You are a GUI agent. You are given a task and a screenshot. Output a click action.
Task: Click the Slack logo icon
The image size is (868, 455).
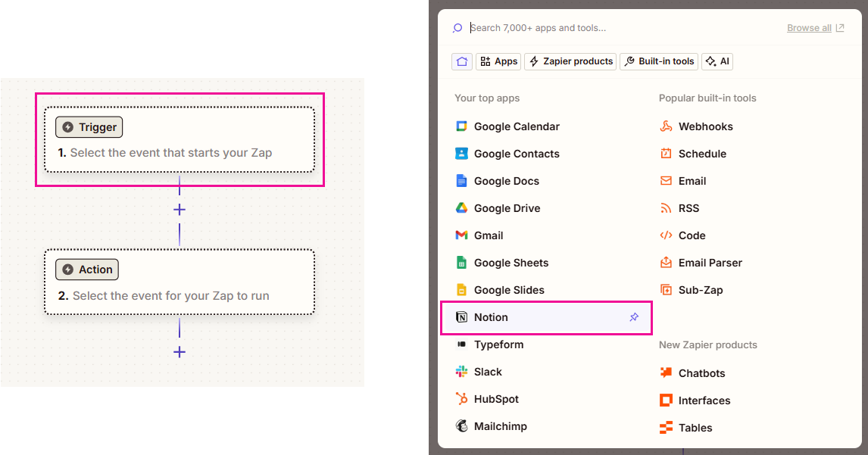point(461,372)
